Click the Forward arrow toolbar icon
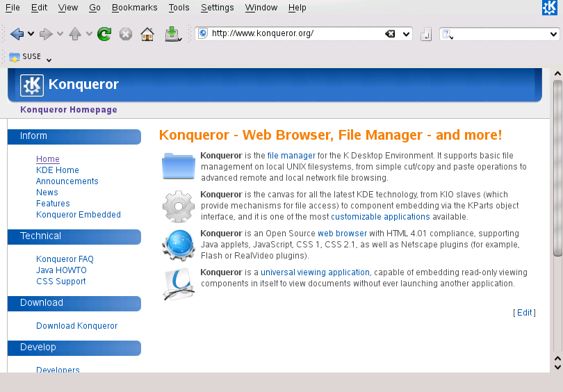Screen dimensions: 563x392 pyautogui.click(x=46, y=34)
